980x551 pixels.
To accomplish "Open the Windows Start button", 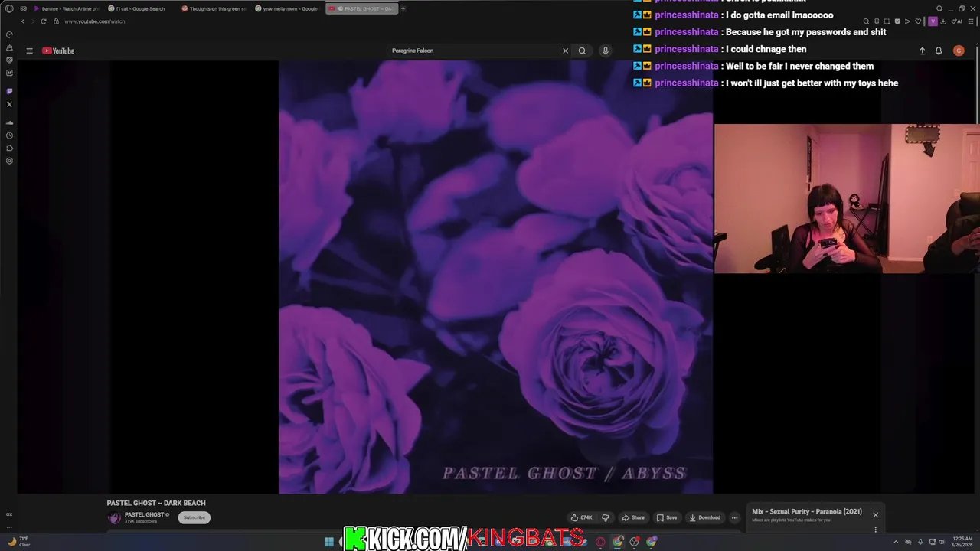I will coord(329,542).
